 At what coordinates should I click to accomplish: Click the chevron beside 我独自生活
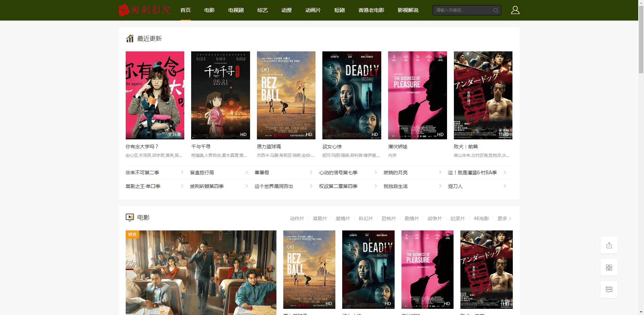pyautogui.click(x=440, y=186)
